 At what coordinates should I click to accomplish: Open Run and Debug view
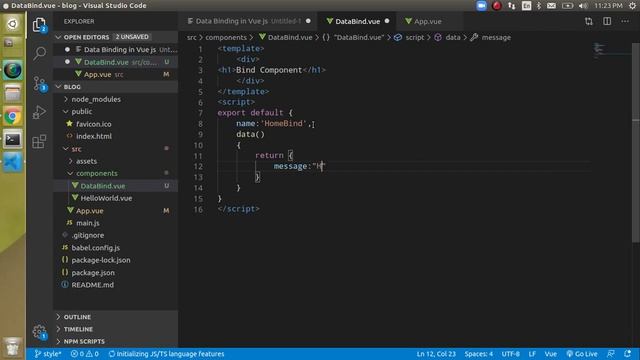pyautogui.click(x=40, y=112)
